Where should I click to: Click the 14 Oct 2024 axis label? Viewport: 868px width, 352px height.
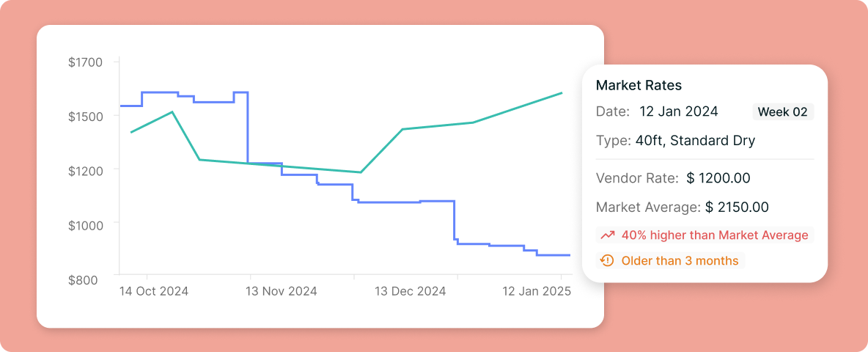(154, 291)
